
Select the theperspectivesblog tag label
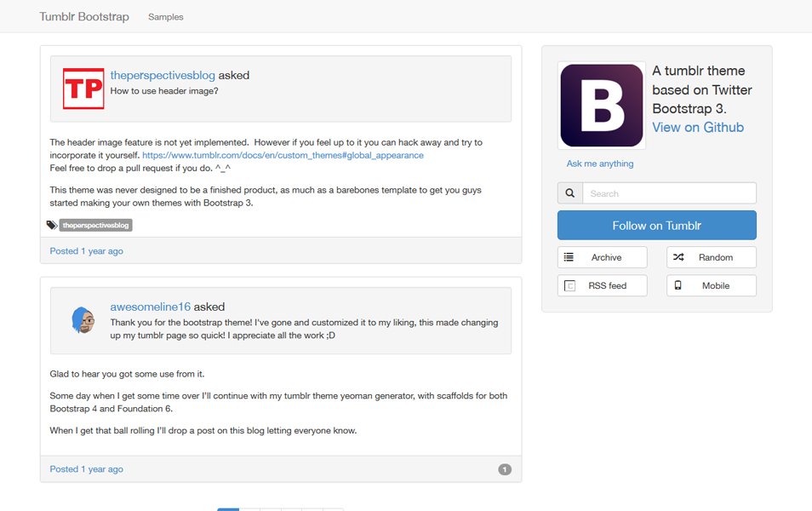(x=96, y=225)
